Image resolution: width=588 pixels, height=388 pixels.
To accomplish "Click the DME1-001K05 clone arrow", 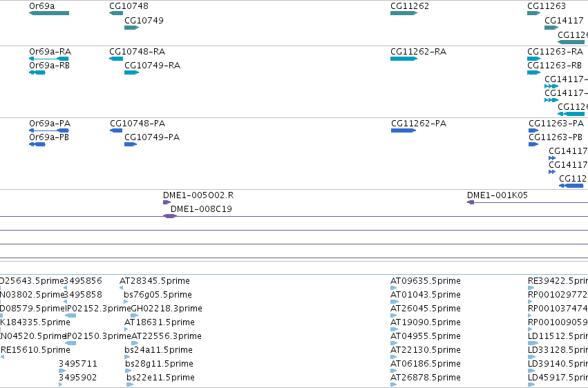I will [471, 202].
